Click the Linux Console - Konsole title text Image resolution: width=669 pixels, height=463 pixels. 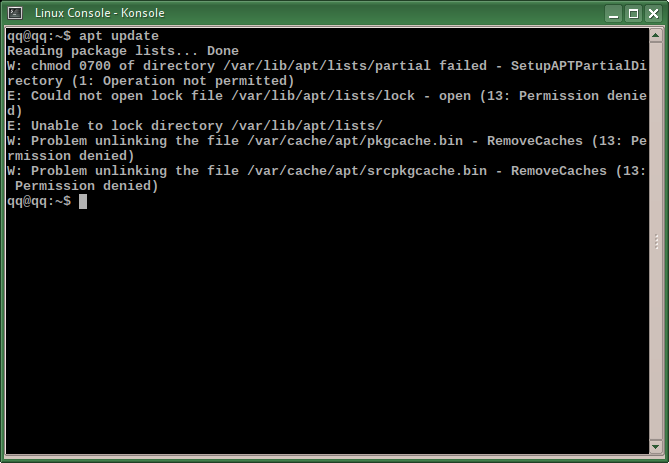(100, 13)
